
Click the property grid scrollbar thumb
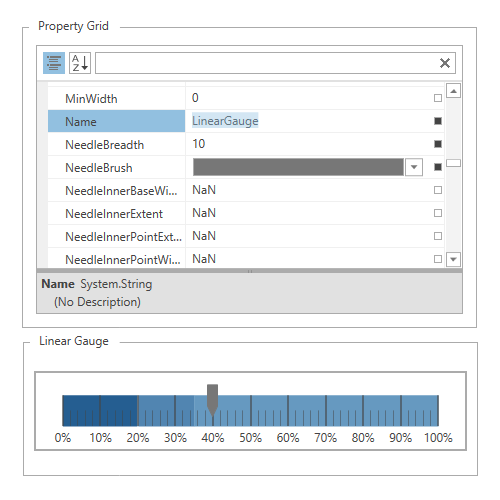[x=453, y=163]
